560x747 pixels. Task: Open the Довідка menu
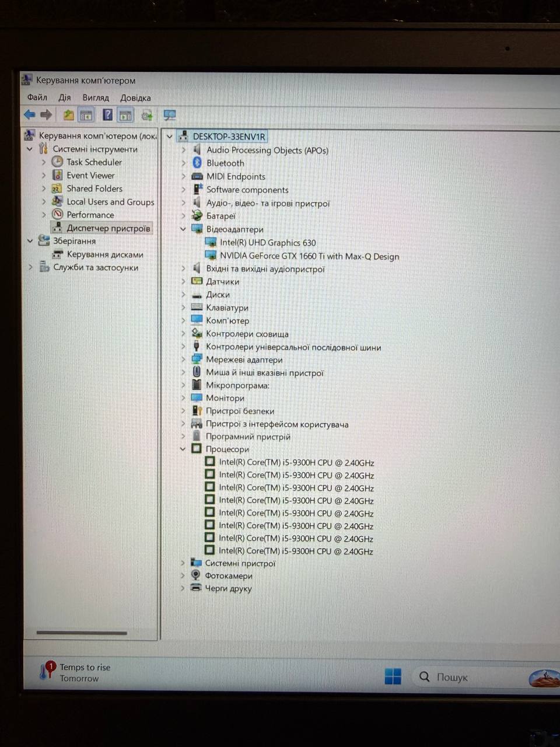pyautogui.click(x=135, y=97)
